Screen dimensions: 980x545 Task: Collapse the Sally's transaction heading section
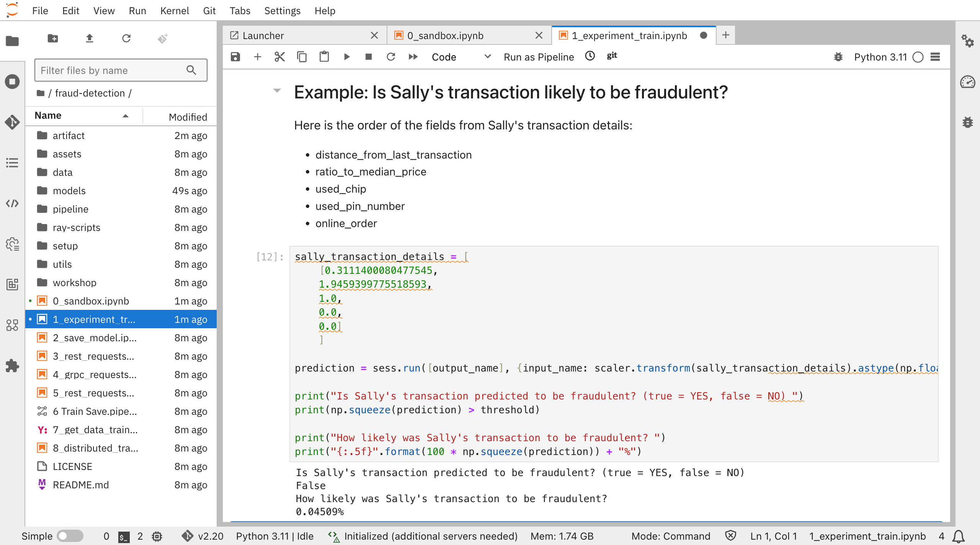coord(277,91)
